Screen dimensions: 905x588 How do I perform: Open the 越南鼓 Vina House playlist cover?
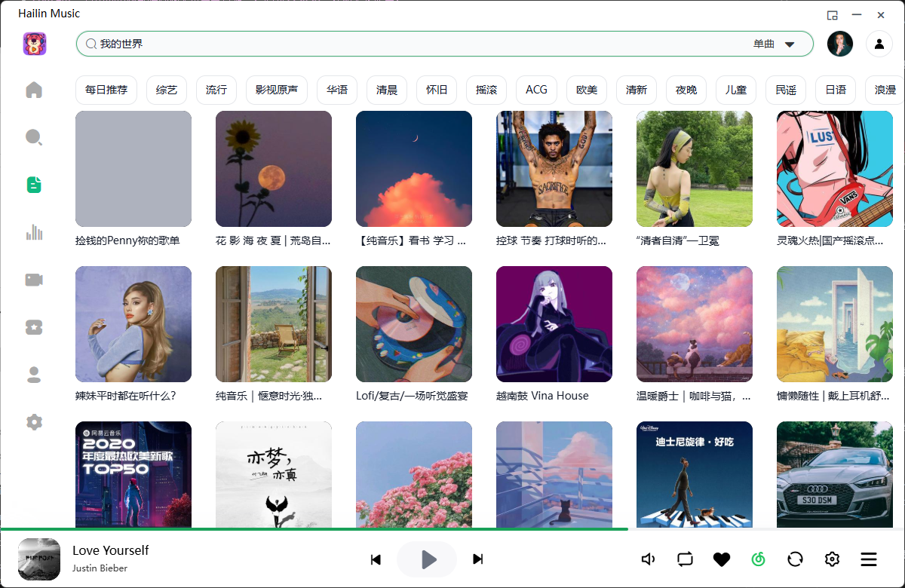(x=554, y=324)
